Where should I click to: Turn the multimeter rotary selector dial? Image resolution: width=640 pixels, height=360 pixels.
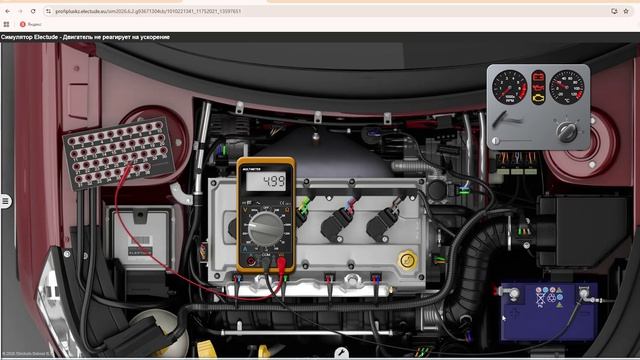(266, 229)
